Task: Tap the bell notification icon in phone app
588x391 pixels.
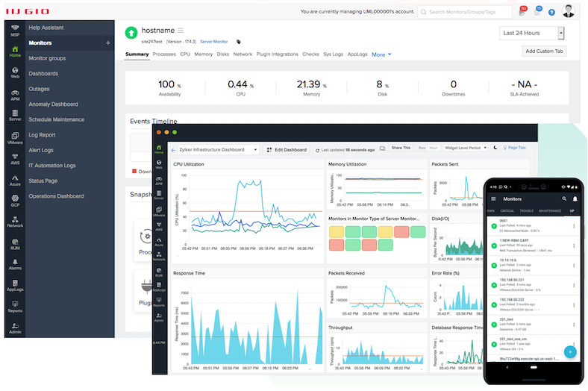Action: 575,198
